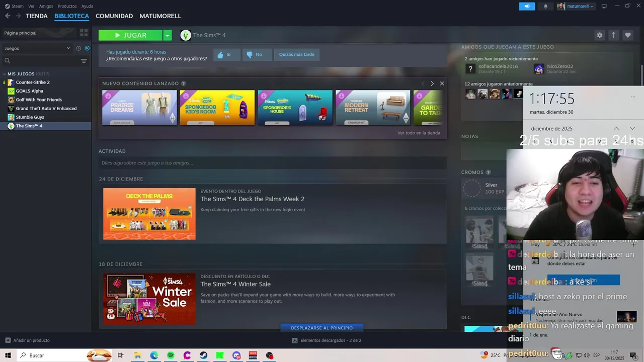Open Spotify from the taskbar
The image size is (644, 362).
click(x=171, y=355)
